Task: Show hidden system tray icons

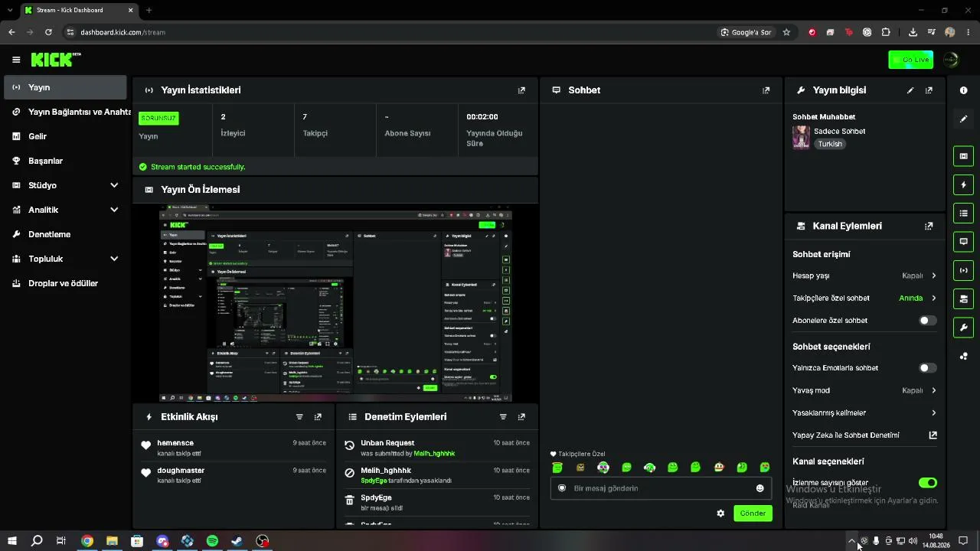Action: (851, 541)
